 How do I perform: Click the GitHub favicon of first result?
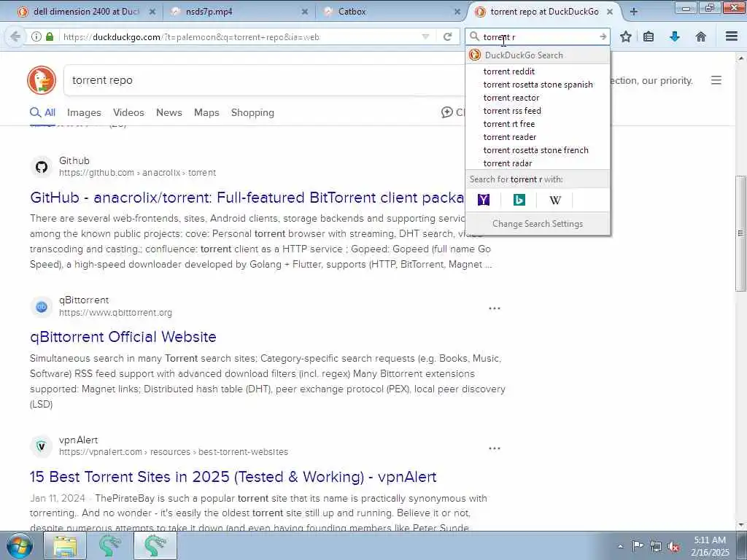tap(42, 167)
